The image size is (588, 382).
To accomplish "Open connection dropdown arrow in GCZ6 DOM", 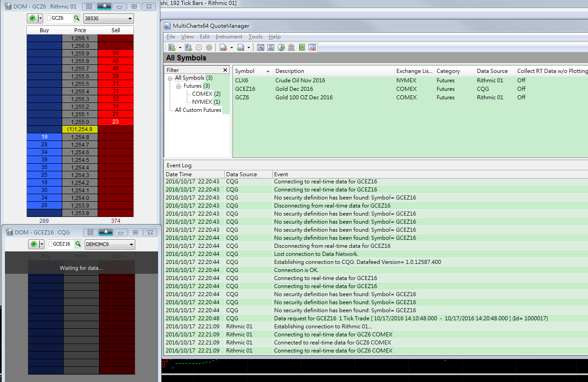I will [x=40, y=18].
